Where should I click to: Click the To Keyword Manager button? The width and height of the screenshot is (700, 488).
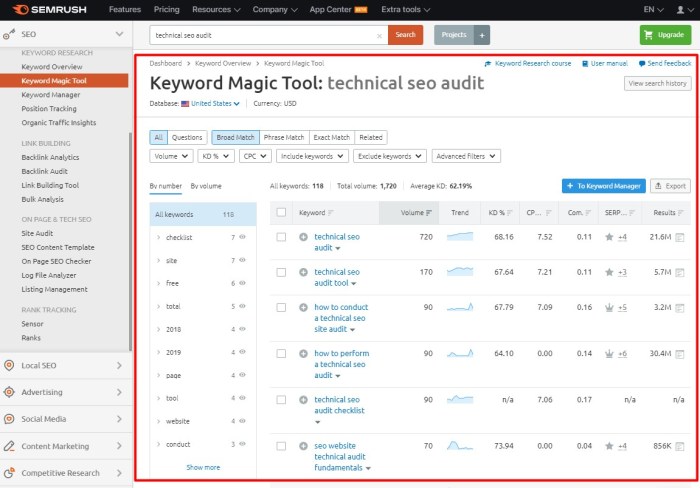[603, 186]
